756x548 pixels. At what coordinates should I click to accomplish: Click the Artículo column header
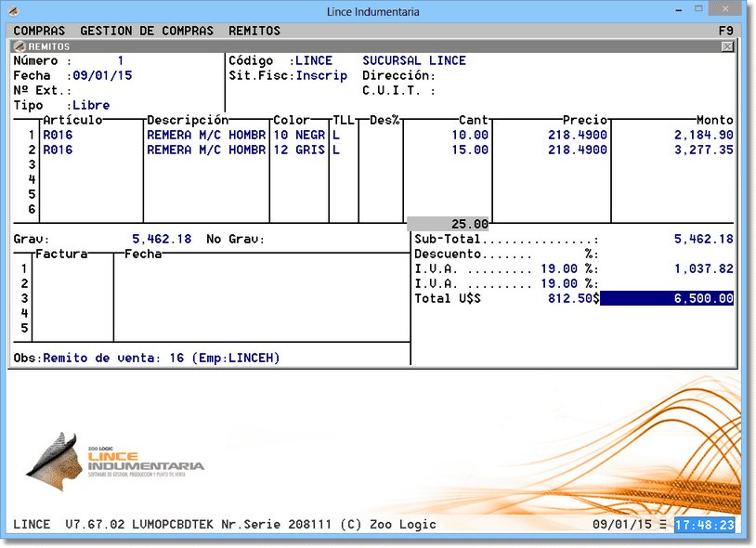[72, 120]
